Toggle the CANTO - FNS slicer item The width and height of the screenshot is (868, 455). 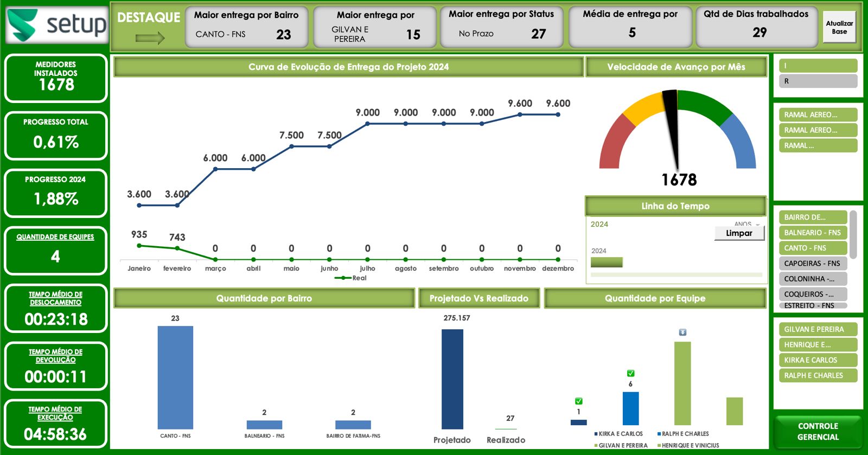(812, 248)
